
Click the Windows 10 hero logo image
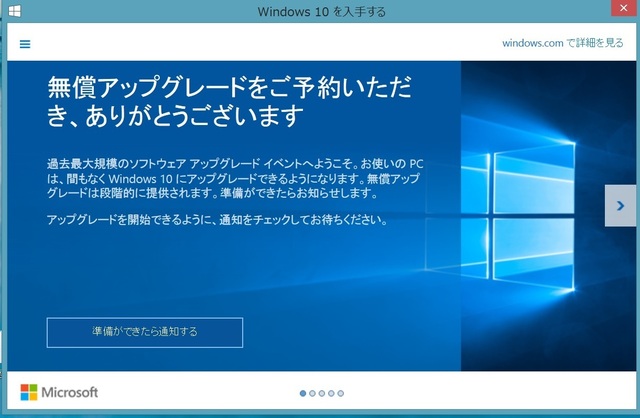[x=500, y=216]
